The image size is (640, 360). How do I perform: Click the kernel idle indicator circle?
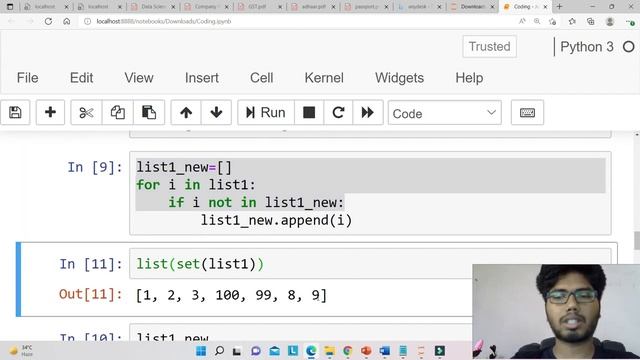pos(629,47)
